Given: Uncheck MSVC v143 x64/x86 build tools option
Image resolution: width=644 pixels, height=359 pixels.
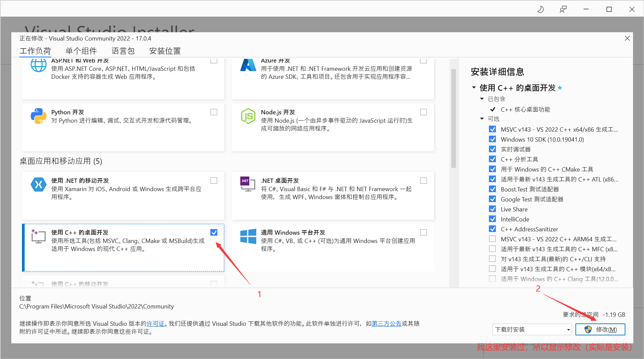Looking at the screenshot, I should [493, 129].
